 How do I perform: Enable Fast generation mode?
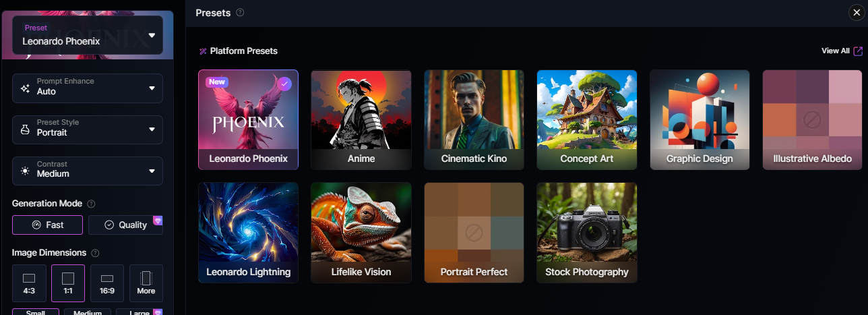click(47, 225)
